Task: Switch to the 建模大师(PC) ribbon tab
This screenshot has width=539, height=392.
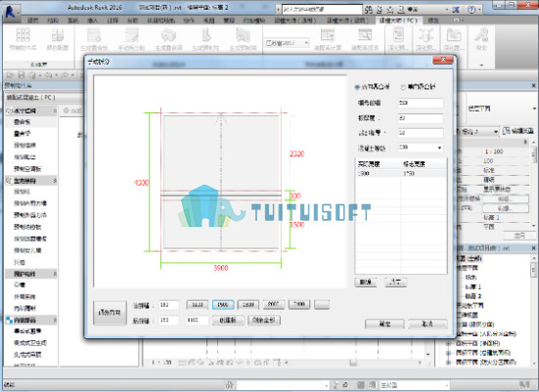Action: 398,21
